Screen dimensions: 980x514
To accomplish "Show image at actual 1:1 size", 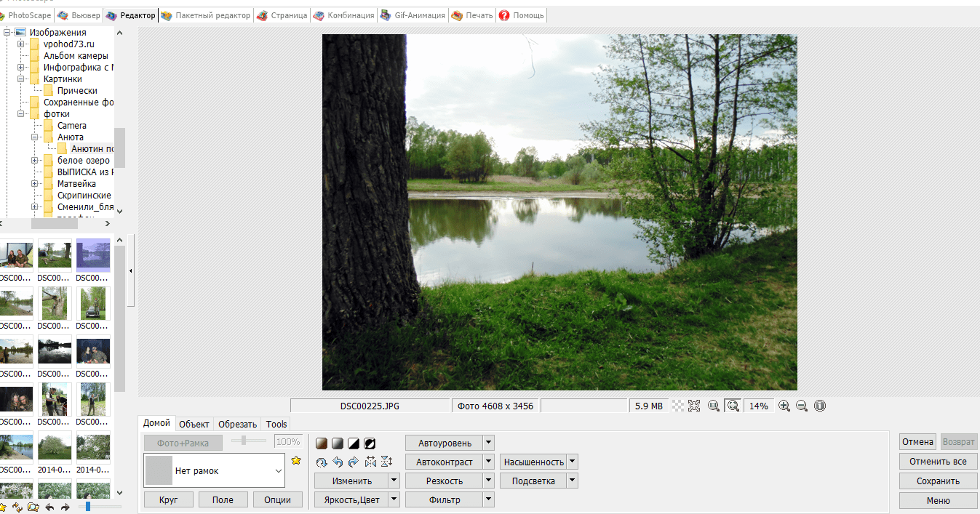I will click(x=714, y=406).
